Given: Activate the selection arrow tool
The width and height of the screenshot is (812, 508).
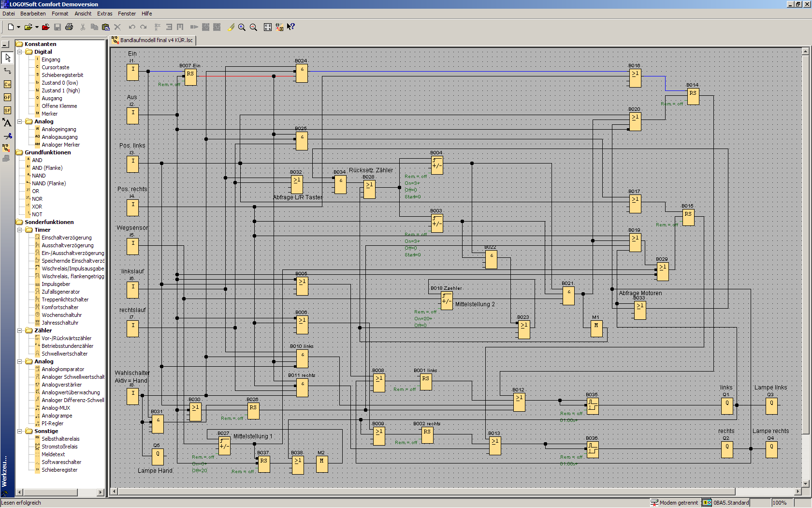Looking at the screenshot, I should [7, 58].
